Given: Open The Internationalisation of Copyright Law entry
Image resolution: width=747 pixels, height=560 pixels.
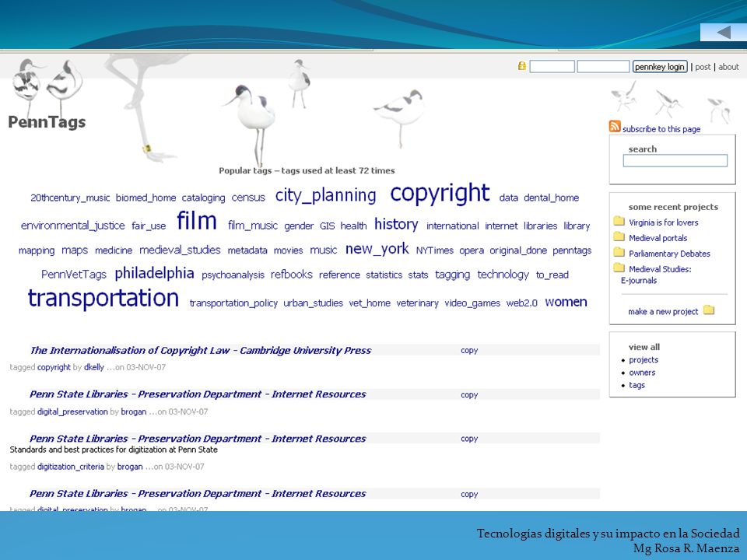Looking at the screenshot, I should [201, 351].
